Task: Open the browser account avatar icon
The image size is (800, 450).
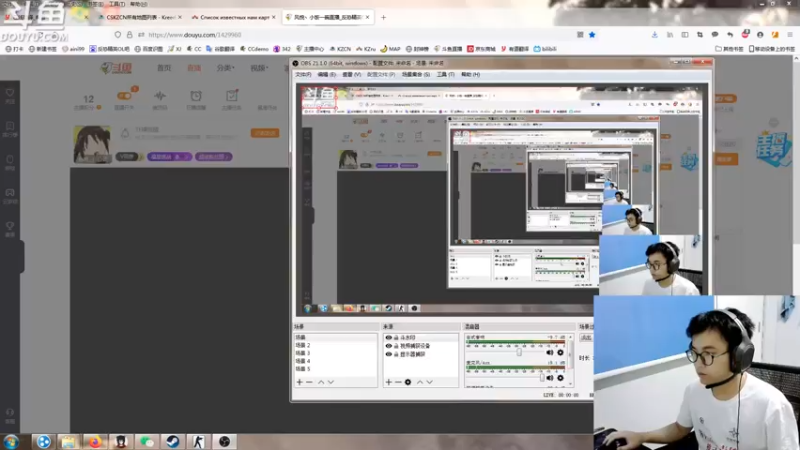Action: pyautogui.click(x=760, y=35)
